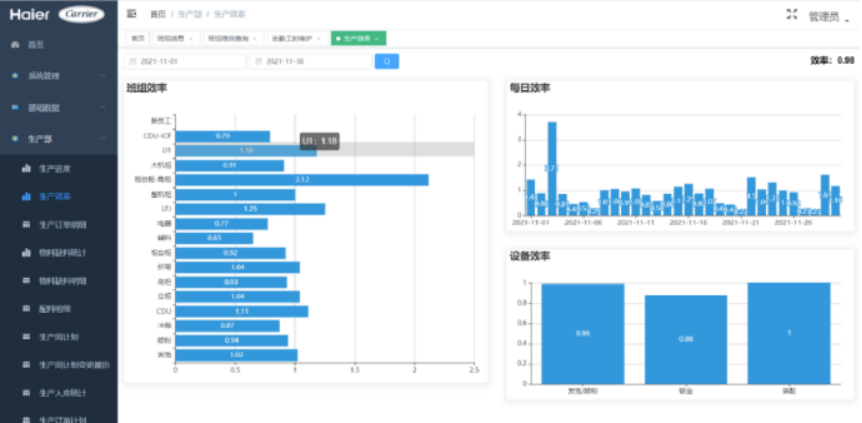The image size is (862, 423).
Task: Click the start date field 2021-11-01
Action: pos(185,61)
